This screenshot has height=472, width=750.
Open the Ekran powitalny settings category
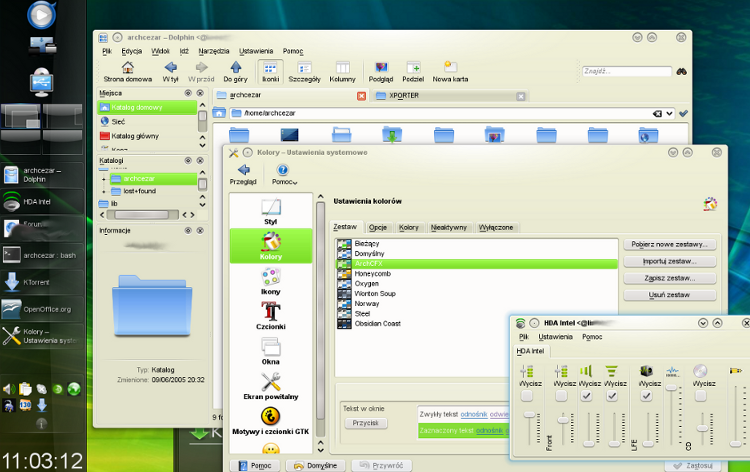pyautogui.click(x=271, y=386)
